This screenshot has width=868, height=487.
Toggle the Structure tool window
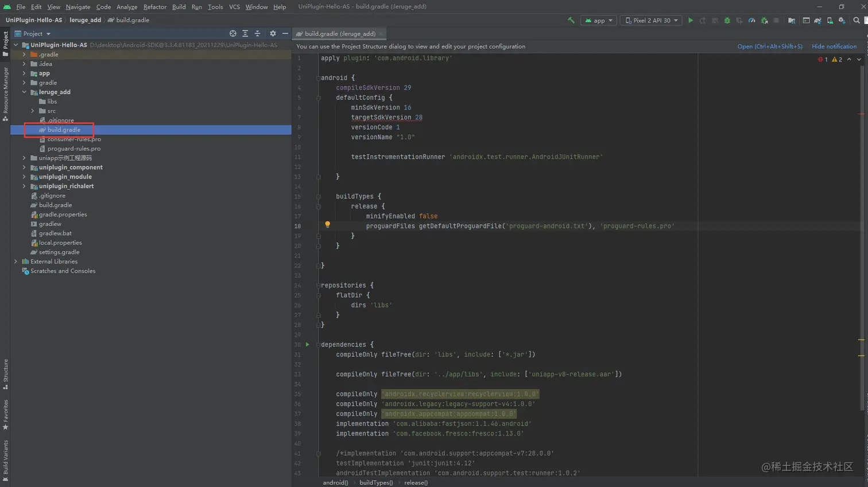point(5,373)
